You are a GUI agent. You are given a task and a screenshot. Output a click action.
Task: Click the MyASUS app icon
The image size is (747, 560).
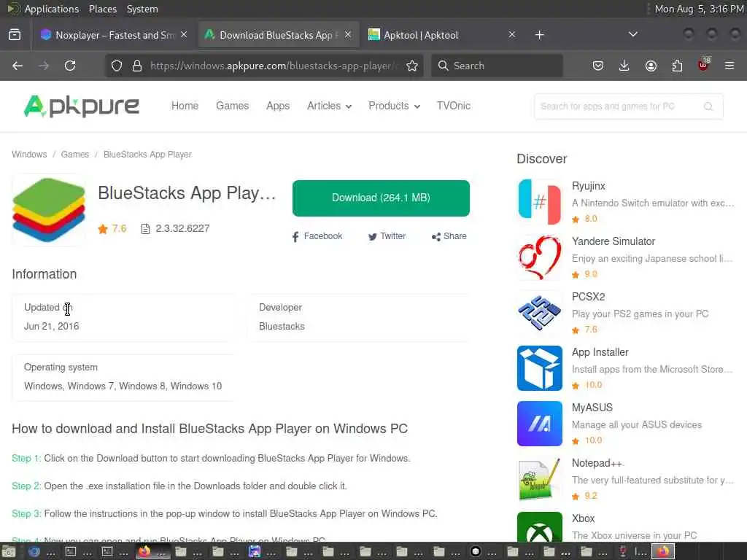pyautogui.click(x=540, y=424)
